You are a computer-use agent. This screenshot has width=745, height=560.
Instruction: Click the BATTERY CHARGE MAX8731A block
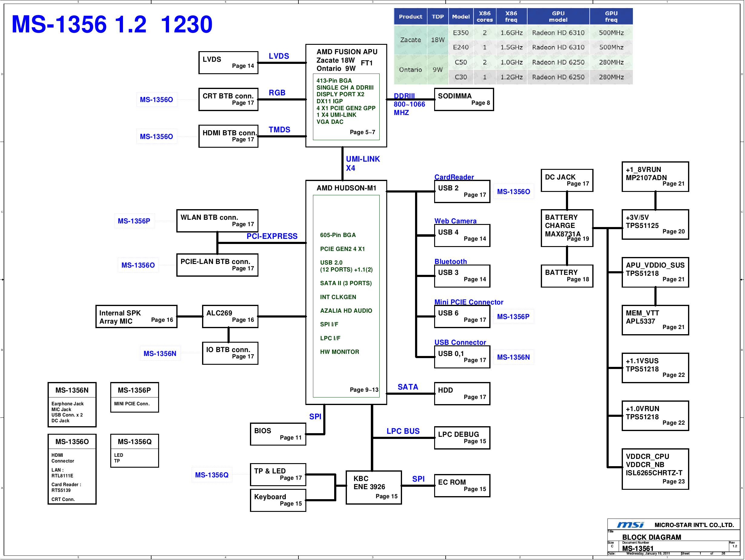(567, 228)
